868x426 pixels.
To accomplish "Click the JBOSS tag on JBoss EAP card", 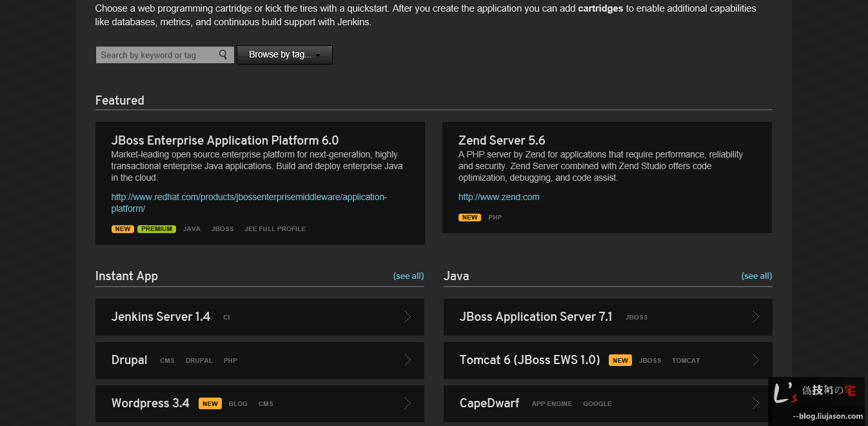I will (222, 229).
